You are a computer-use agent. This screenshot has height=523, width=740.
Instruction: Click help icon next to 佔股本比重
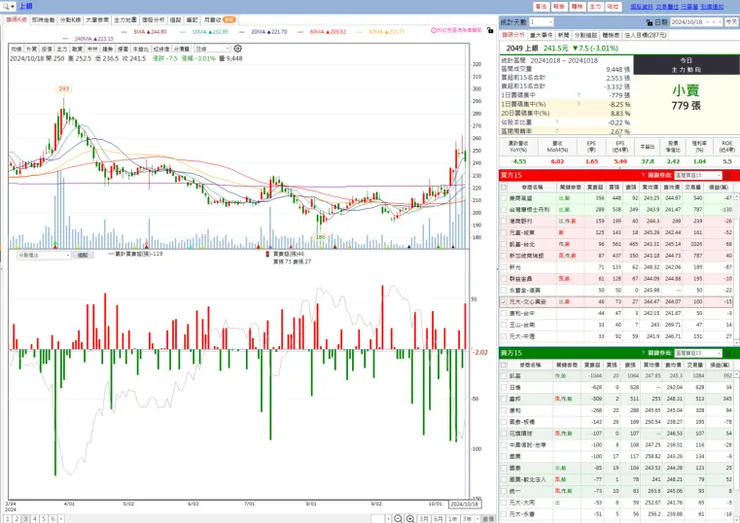(557, 122)
